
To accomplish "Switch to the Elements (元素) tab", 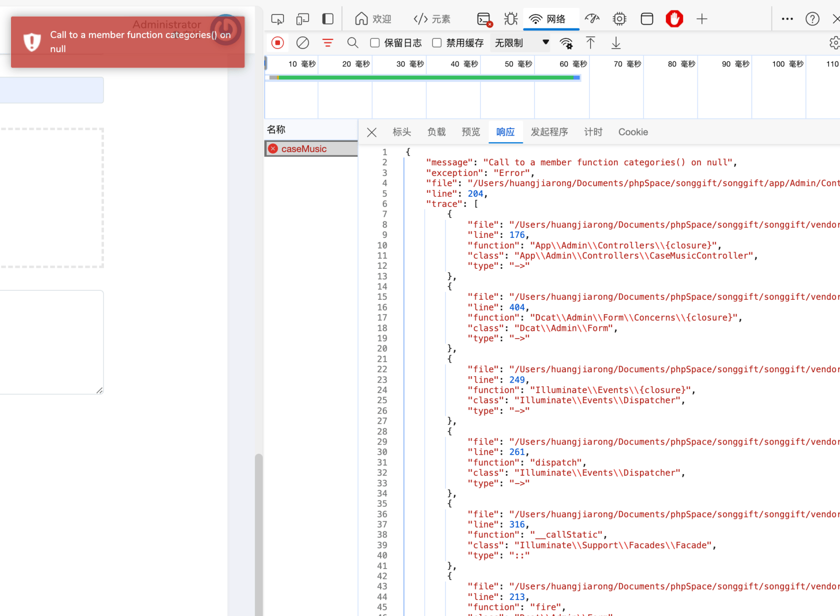I will click(x=432, y=19).
